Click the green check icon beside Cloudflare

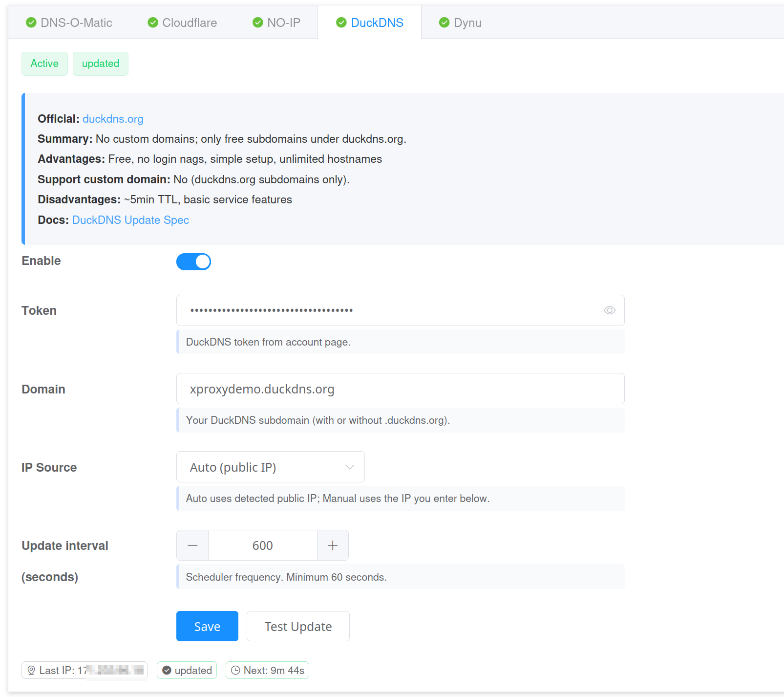tap(153, 22)
